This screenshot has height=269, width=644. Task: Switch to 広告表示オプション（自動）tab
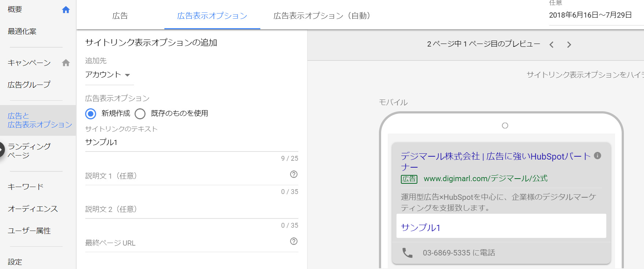[322, 16]
